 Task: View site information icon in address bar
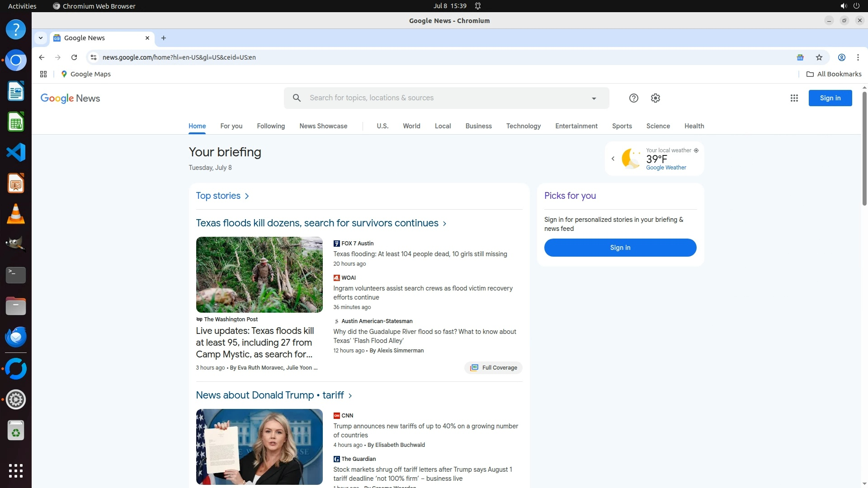[x=94, y=57]
